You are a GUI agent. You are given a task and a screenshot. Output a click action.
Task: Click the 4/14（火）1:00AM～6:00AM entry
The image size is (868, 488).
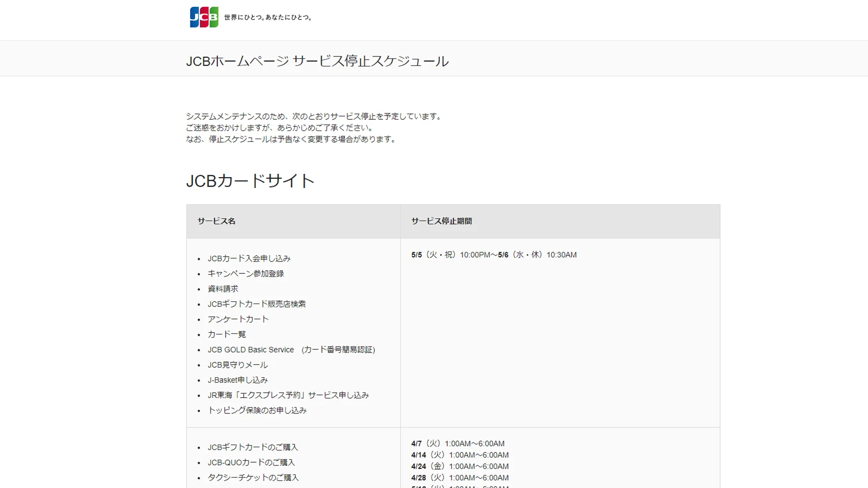coord(460,455)
